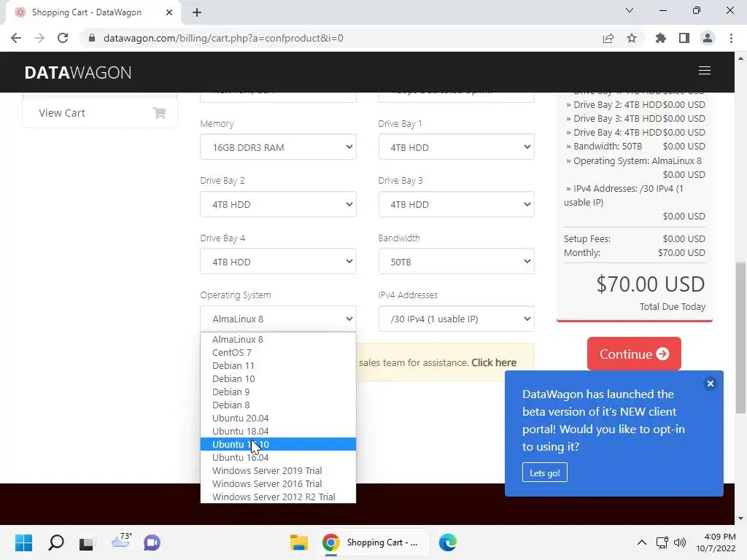Close the beta portal notification popup
The width and height of the screenshot is (747, 560).
click(710, 384)
